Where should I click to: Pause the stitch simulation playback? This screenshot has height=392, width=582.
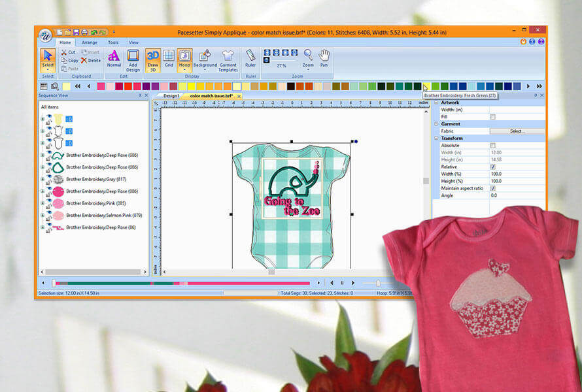(x=342, y=283)
